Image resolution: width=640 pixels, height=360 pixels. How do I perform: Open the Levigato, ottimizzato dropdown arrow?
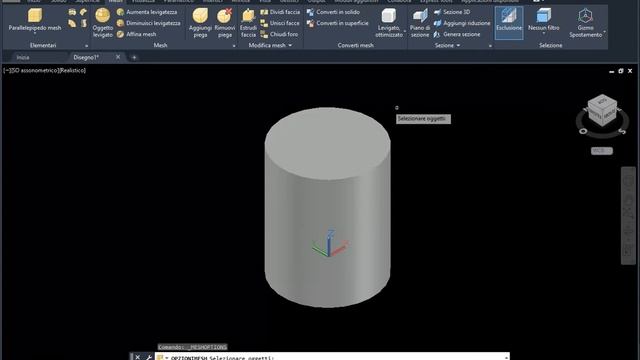point(404,31)
